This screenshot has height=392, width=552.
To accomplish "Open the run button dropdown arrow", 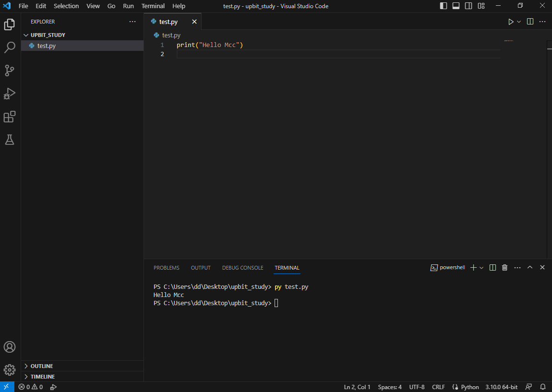I will point(518,22).
